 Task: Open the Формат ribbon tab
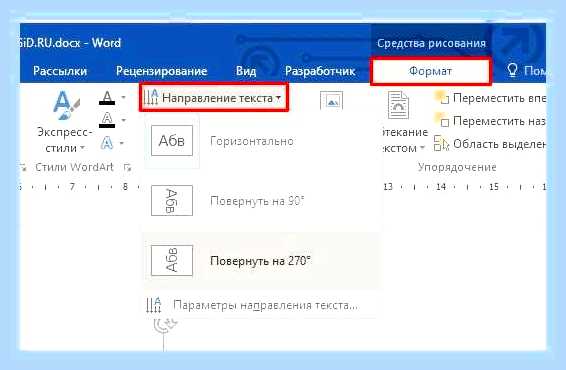tap(430, 71)
